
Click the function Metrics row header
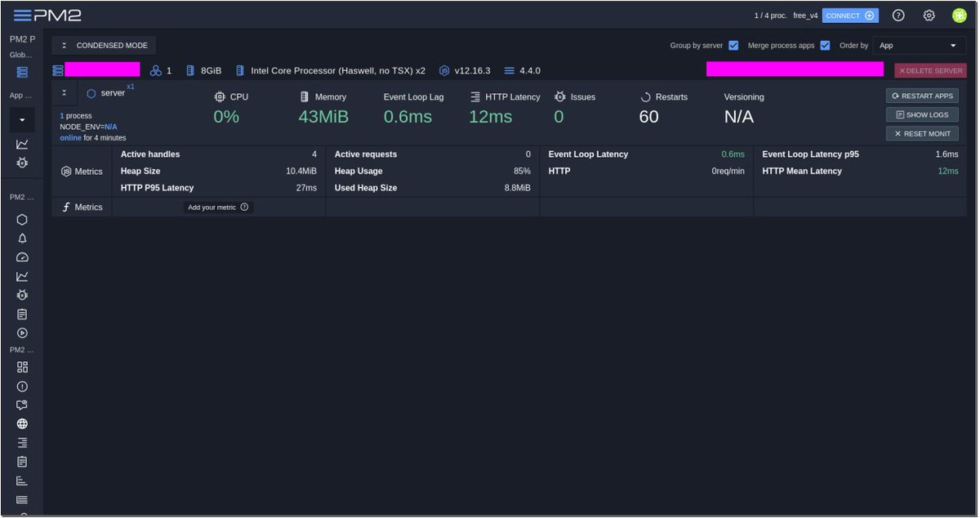coord(82,208)
